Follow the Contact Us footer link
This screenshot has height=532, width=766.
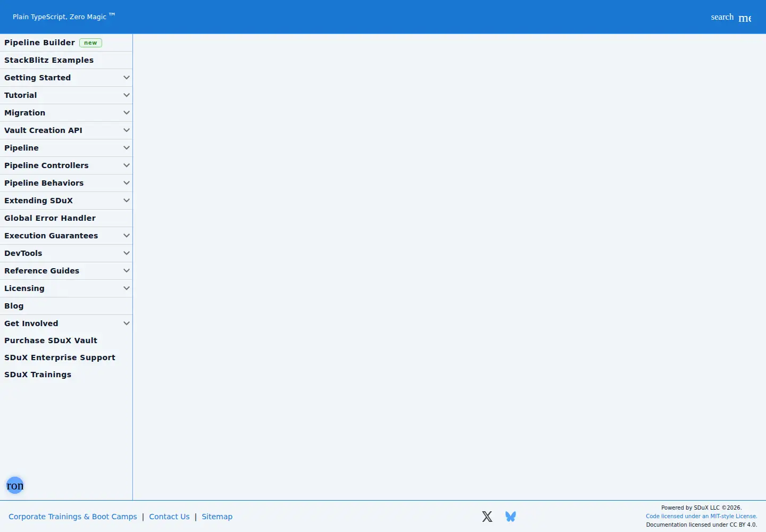169,517
